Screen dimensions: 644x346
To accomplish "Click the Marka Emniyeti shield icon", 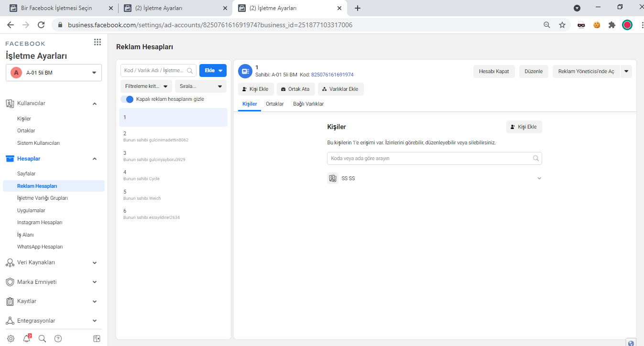I will point(10,282).
